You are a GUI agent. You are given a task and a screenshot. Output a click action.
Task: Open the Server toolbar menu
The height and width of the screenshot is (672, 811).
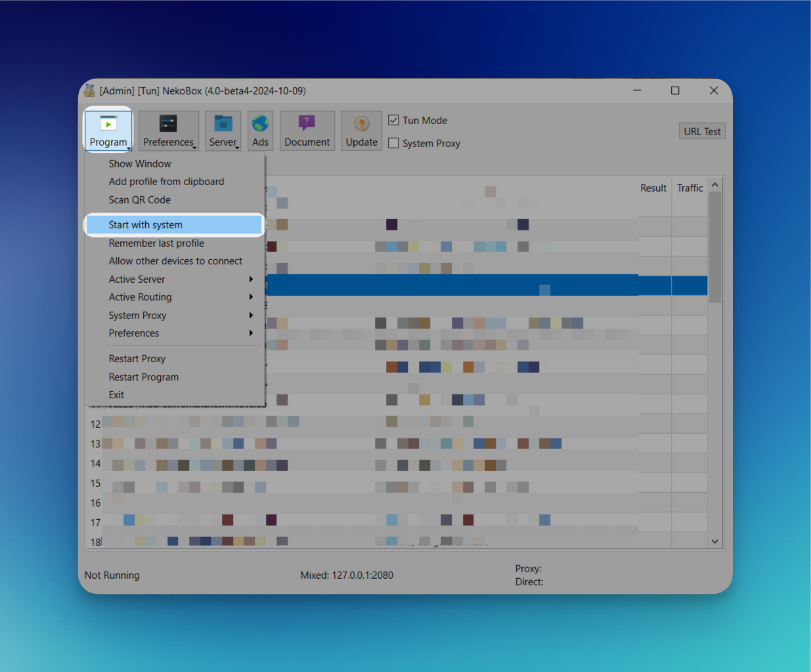223,131
